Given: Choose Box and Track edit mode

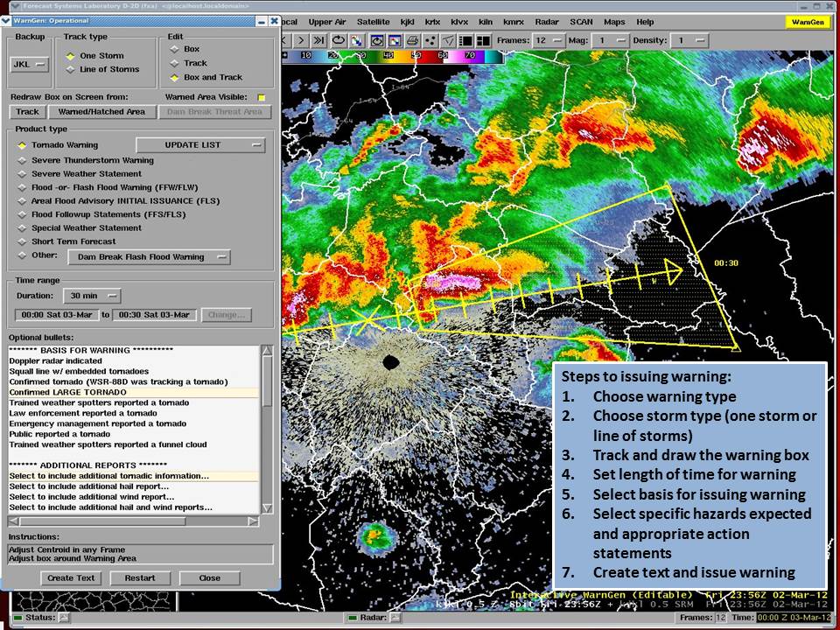Looking at the screenshot, I should [175, 78].
